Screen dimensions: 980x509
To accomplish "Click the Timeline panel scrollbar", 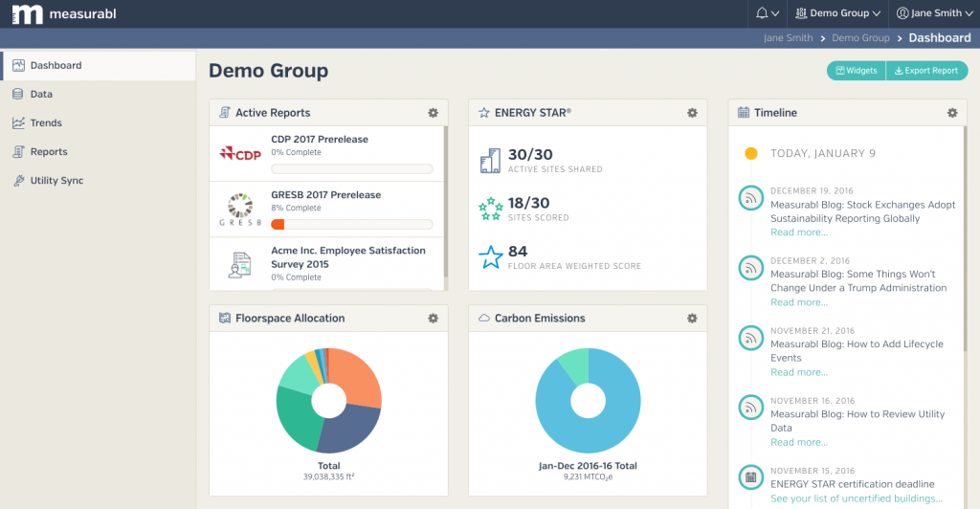I will pos(966,237).
